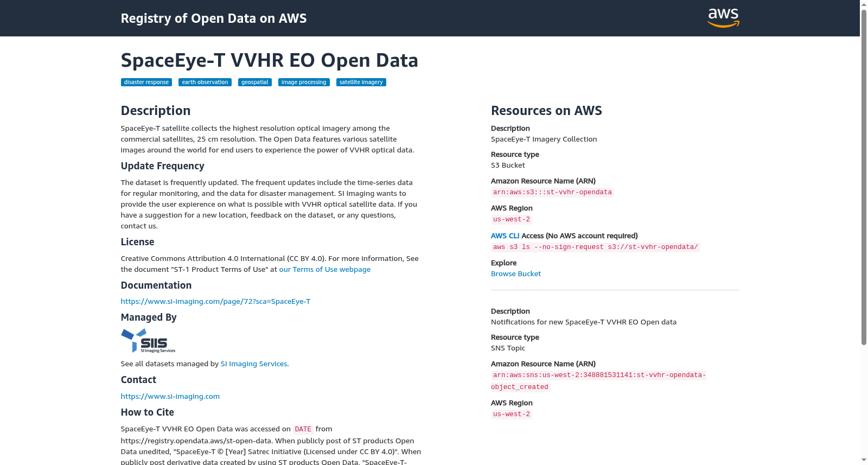Select the geospatial tag
Viewport: 868px width, 465px height.
255,82
